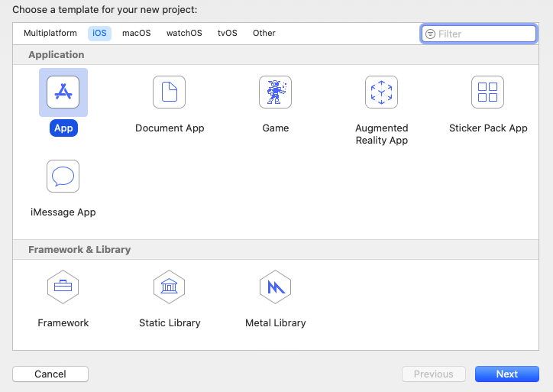The height and width of the screenshot is (392, 553).
Task: Switch to the iOS tab
Action: tap(99, 33)
